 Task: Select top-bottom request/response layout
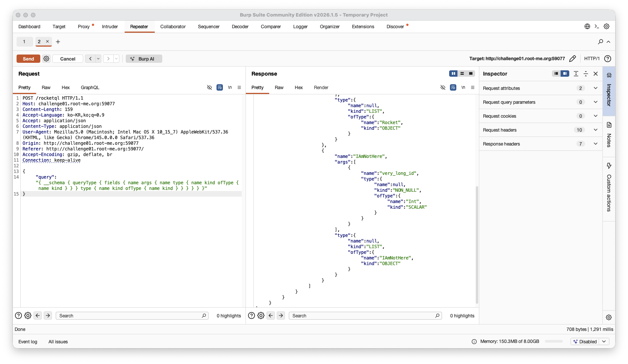point(462,74)
